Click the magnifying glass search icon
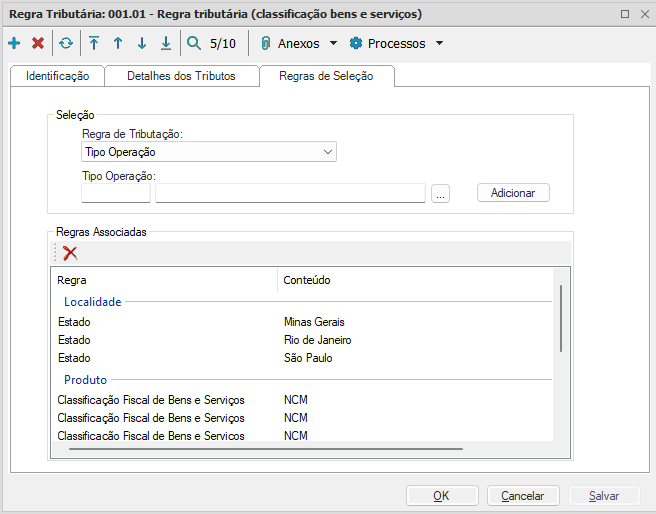Image resolution: width=656 pixels, height=514 pixels. pyautogui.click(x=194, y=43)
